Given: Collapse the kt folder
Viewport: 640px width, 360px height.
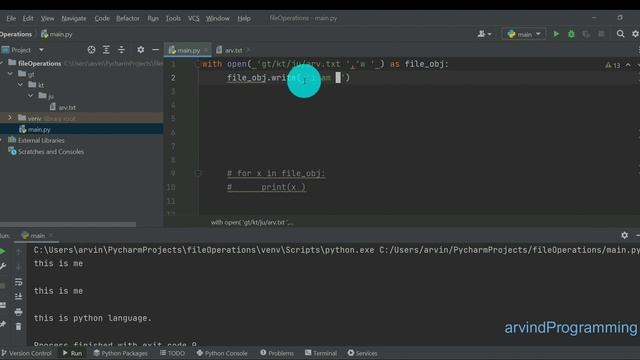Looking at the screenshot, I should 20,85.
